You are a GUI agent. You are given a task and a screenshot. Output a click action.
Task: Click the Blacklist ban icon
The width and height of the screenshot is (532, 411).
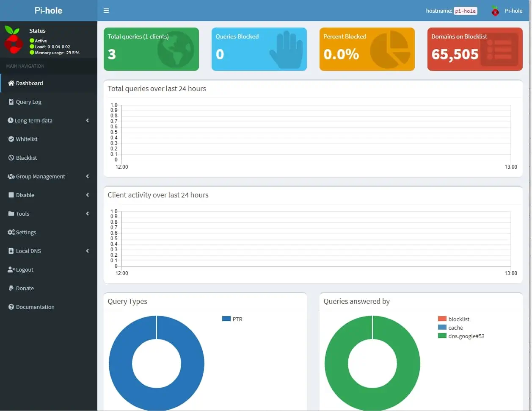11,158
